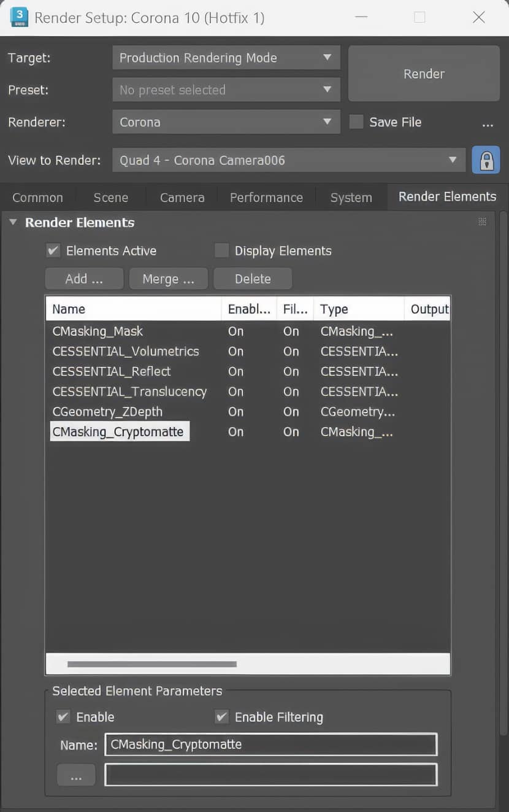This screenshot has height=812, width=509.
Task: Select the CGeometry_ZDepth element row
Action: (248, 412)
